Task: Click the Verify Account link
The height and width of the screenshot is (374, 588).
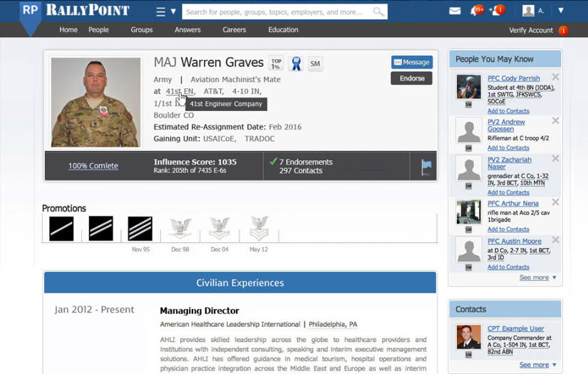Action: tap(530, 31)
